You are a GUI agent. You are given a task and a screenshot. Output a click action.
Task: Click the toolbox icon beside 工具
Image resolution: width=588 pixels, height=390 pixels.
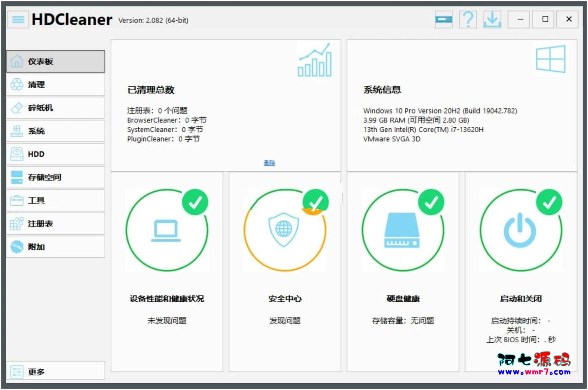[x=17, y=201]
